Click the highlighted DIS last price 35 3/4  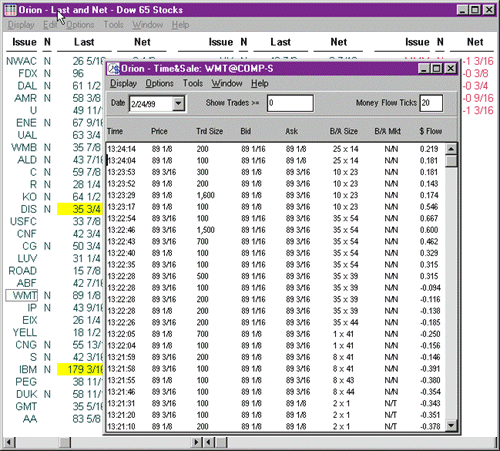coord(80,209)
